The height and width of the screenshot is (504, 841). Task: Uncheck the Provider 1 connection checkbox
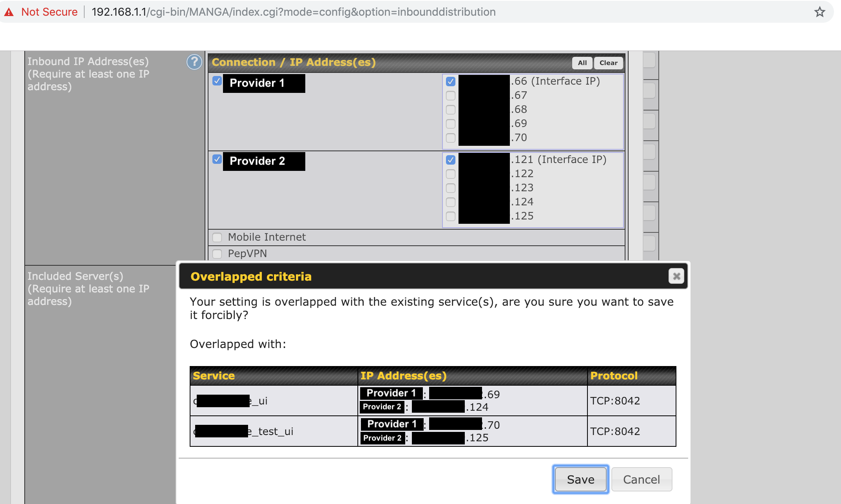click(x=217, y=81)
